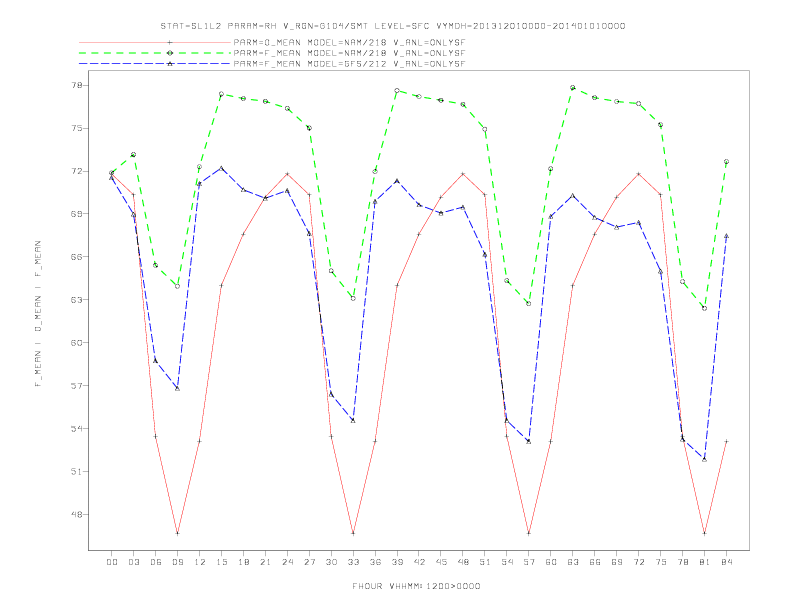Click x-axis tick label 03
The image size is (792, 612).
(x=133, y=562)
